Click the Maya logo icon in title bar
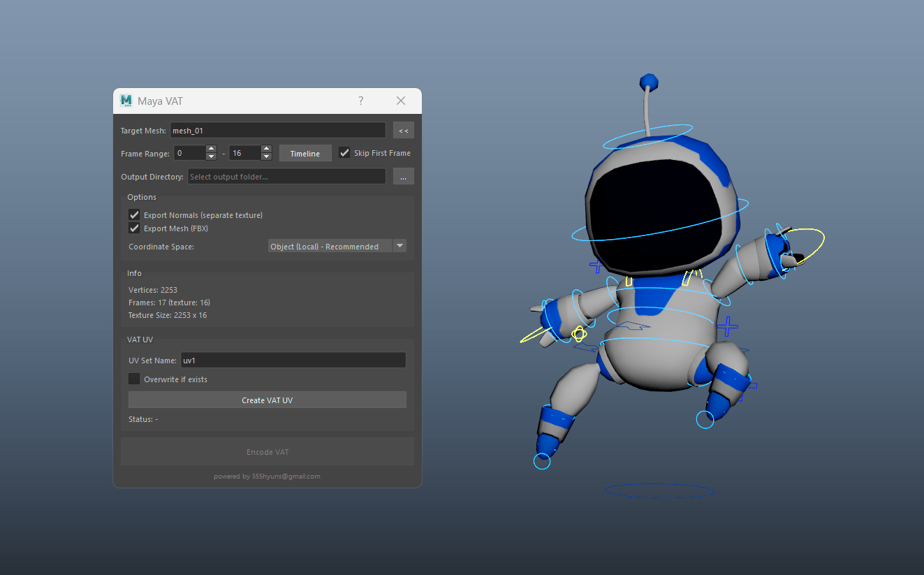 coord(126,101)
